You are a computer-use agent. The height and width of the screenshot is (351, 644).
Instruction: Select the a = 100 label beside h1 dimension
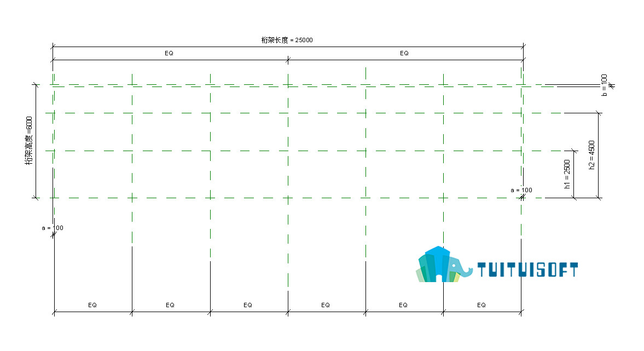(521, 190)
